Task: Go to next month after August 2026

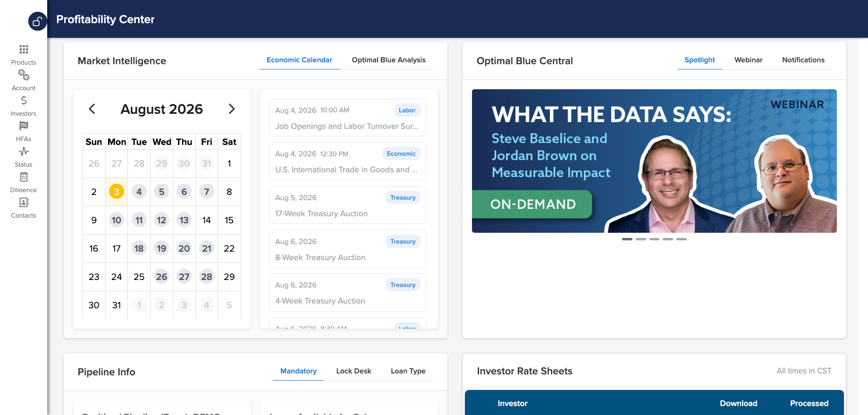Action: pyautogui.click(x=231, y=109)
